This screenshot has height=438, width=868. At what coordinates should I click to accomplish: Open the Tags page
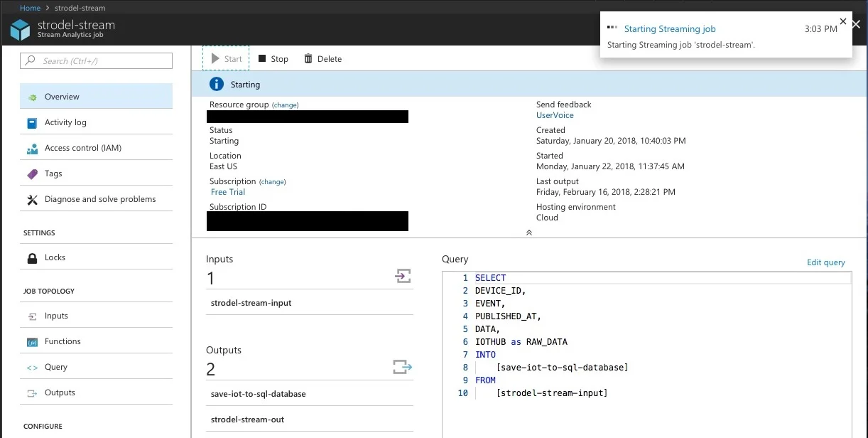(96, 173)
